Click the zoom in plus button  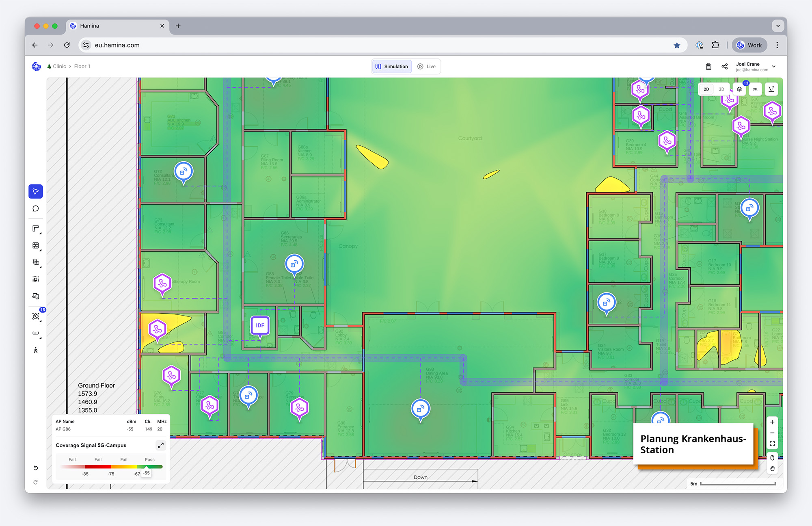772,422
